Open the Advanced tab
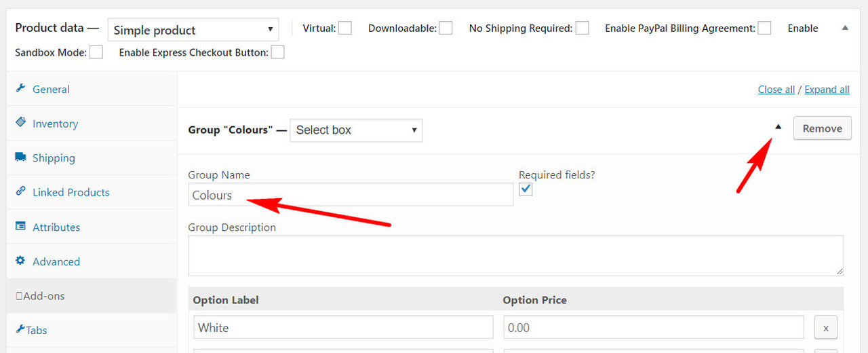The height and width of the screenshot is (353, 868). click(92, 261)
